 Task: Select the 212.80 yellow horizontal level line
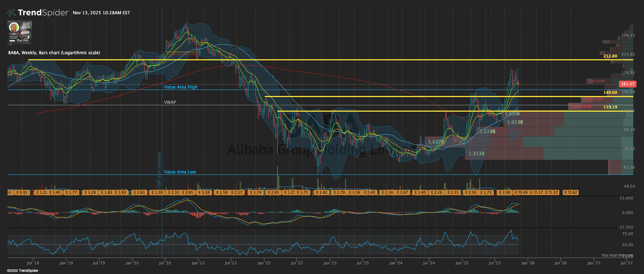(321, 60)
